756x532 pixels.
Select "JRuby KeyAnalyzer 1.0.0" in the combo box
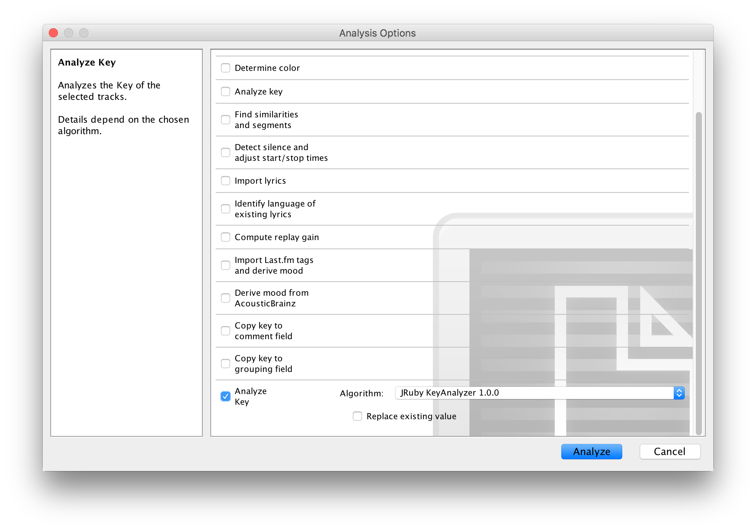coord(533,393)
